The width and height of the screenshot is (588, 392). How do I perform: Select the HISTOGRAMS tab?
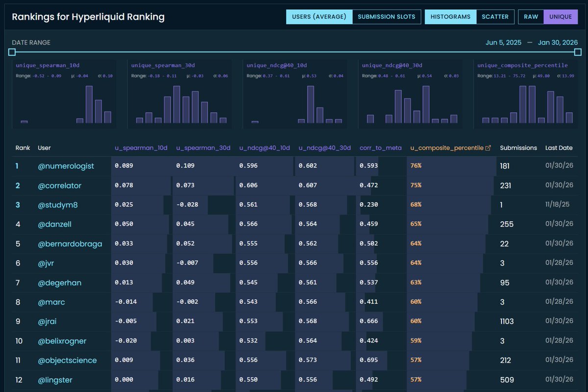point(450,16)
